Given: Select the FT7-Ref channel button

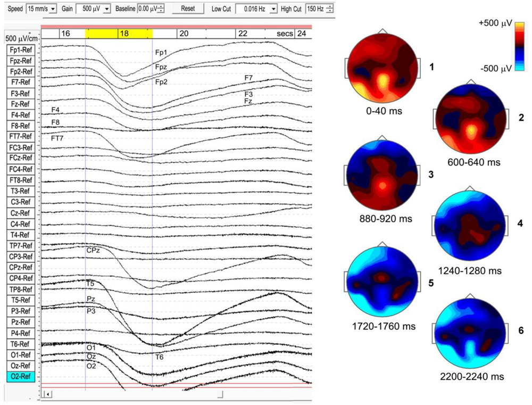Looking at the screenshot, I should [x=20, y=136].
